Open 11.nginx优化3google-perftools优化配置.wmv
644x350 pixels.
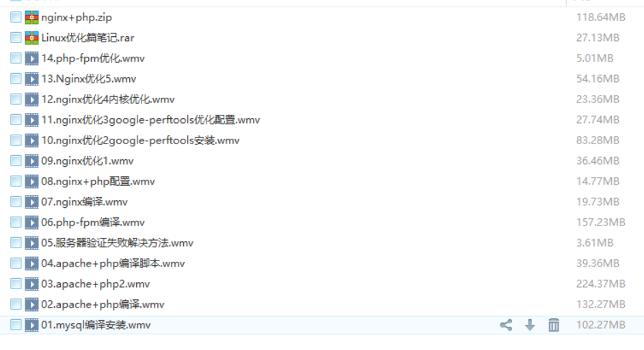coord(150,120)
